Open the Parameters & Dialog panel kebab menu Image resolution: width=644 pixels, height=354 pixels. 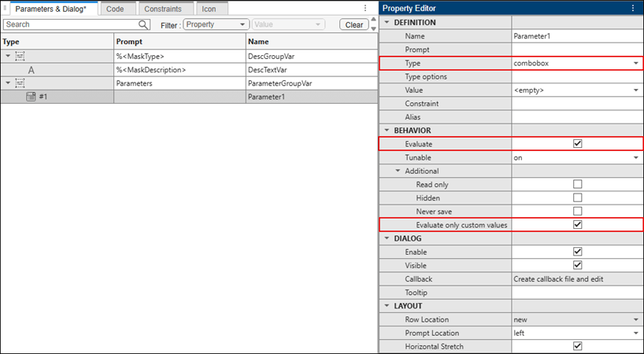pos(365,8)
